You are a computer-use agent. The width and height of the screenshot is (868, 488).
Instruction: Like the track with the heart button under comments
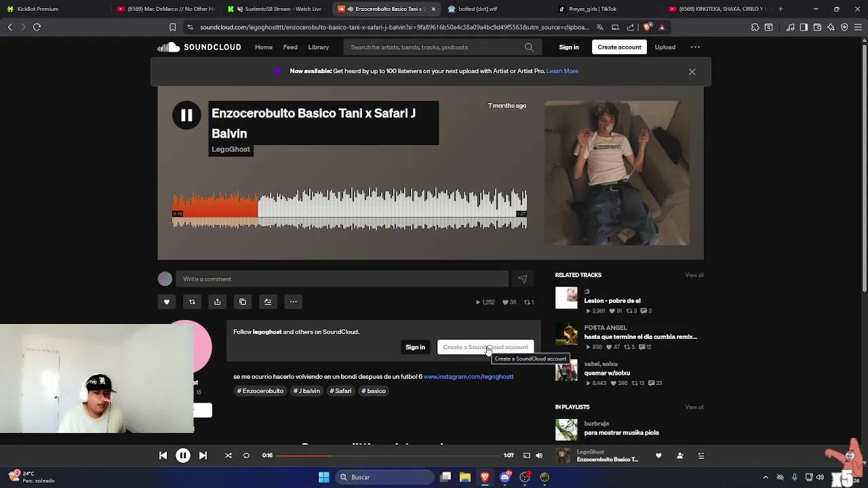[x=167, y=302]
